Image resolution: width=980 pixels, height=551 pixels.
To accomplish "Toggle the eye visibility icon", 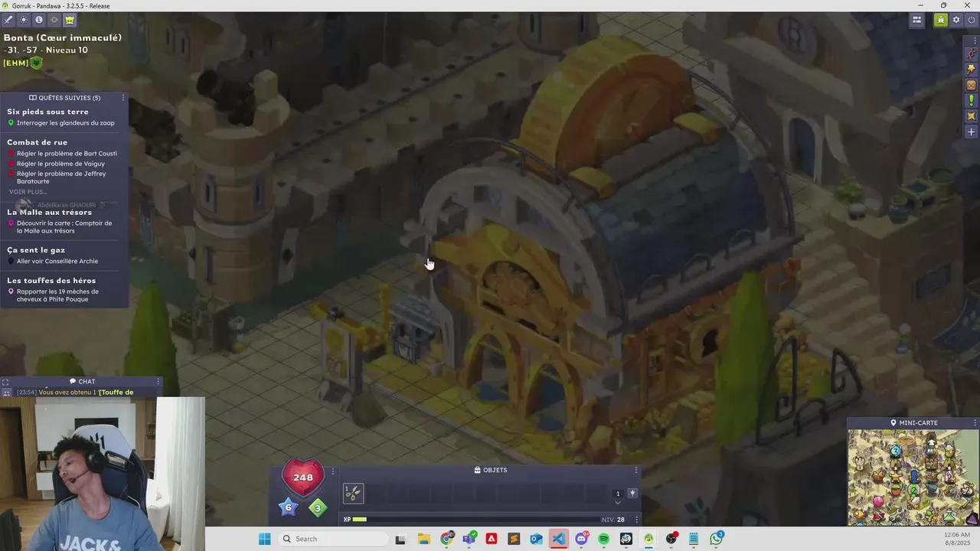I will 54,20.
